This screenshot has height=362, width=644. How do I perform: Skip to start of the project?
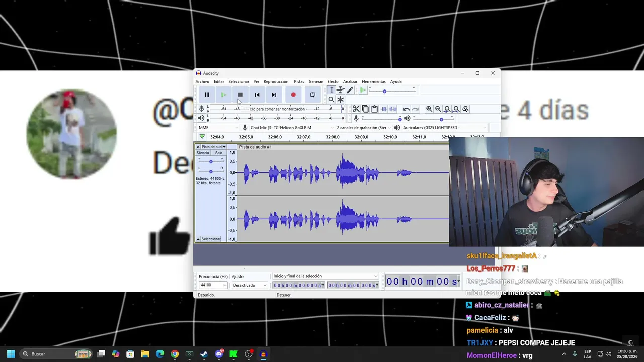click(257, 95)
